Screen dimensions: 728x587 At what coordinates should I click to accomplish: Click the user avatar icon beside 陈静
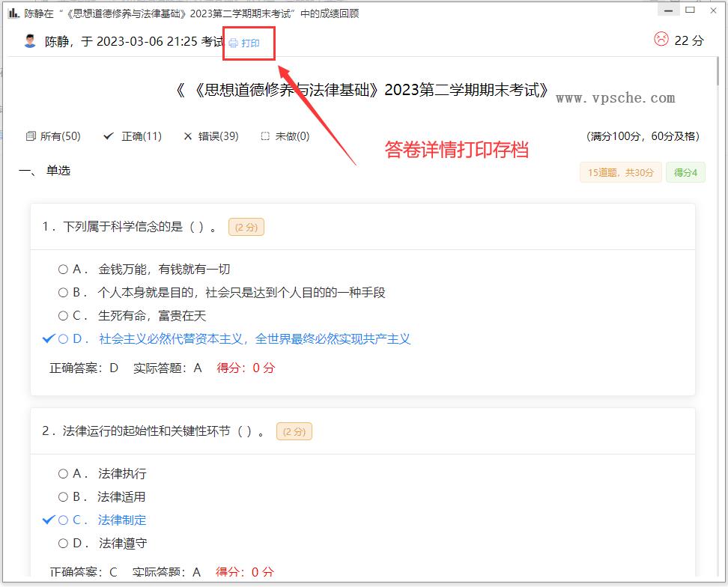click(x=28, y=40)
